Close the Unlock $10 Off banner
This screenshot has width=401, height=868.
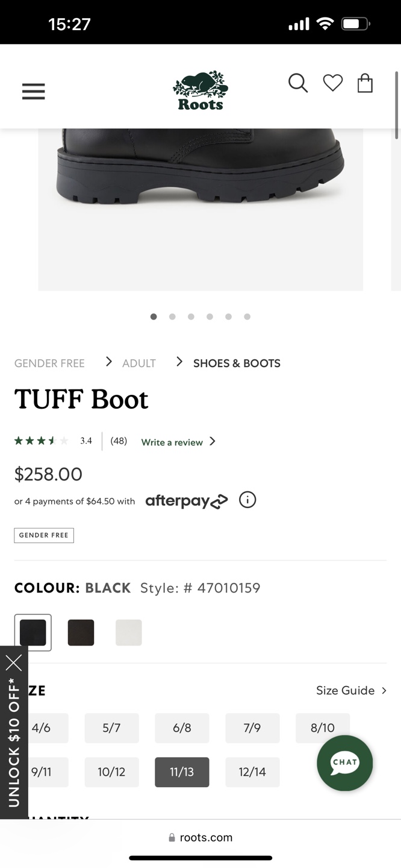point(14,662)
